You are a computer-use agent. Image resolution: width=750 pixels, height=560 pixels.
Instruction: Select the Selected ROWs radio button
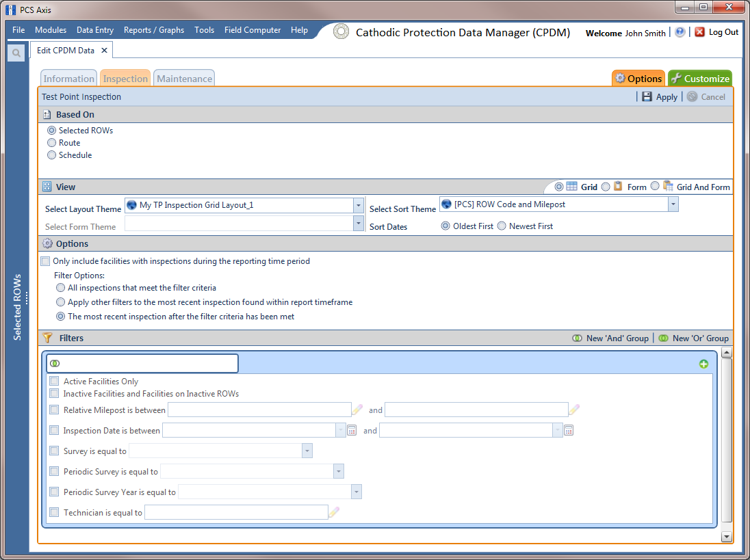pyautogui.click(x=51, y=131)
